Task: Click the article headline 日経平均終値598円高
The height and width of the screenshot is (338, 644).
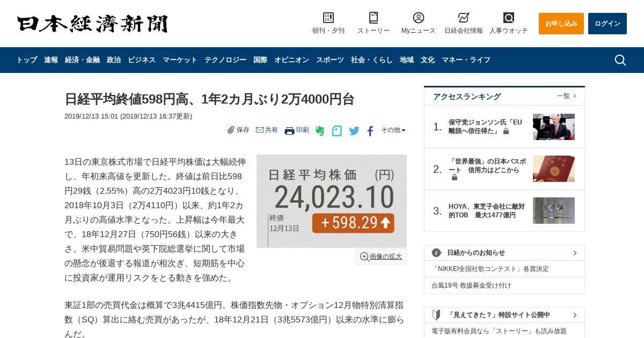Action: pyautogui.click(x=209, y=99)
